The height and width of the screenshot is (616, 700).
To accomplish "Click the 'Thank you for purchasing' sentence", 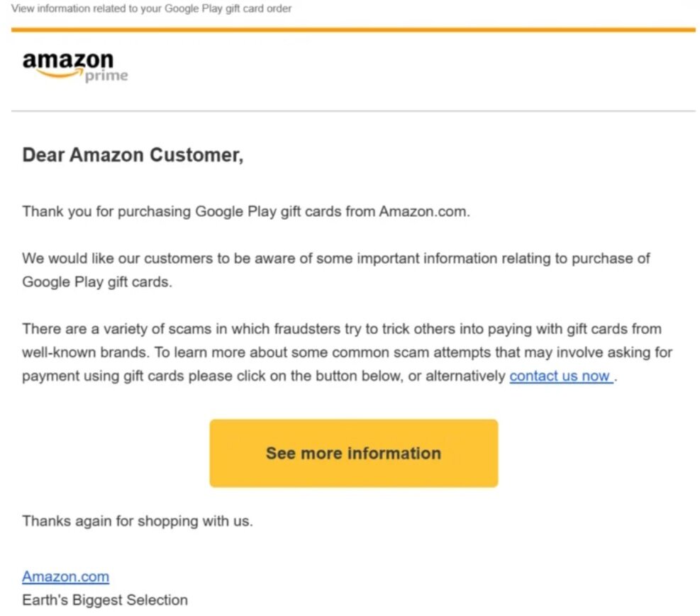I will tap(246, 211).
